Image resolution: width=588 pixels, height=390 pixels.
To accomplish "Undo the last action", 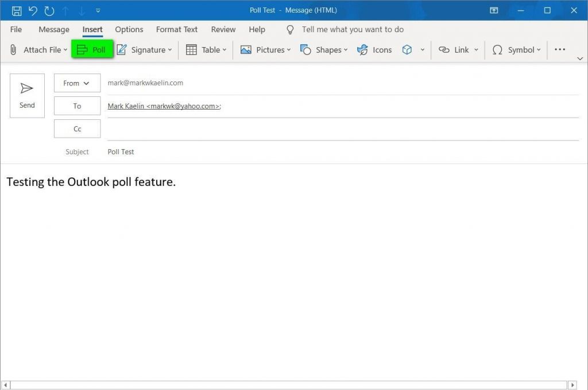I will click(x=32, y=10).
